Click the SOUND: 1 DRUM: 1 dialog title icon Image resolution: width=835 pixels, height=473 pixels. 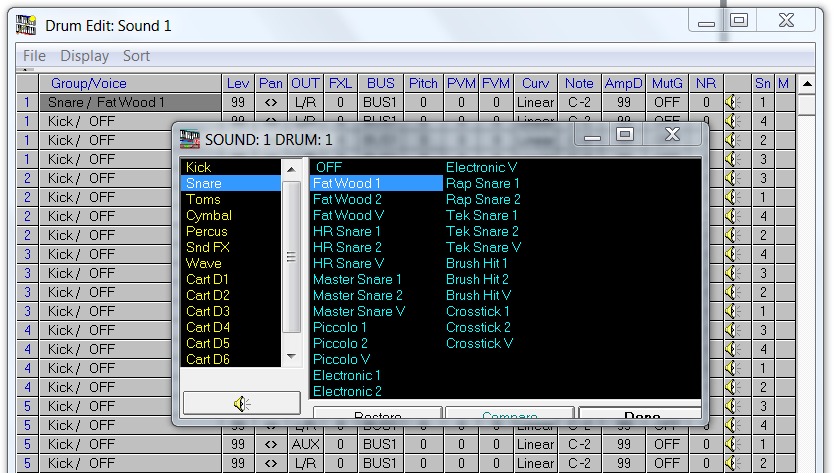[x=191, y=139]
